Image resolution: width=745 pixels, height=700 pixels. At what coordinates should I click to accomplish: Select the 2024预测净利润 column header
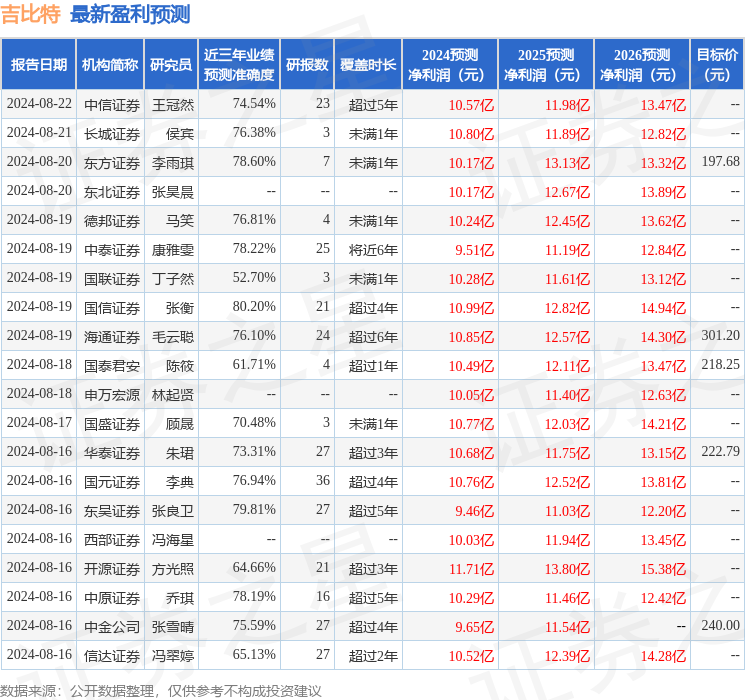[x=450, y=65]
